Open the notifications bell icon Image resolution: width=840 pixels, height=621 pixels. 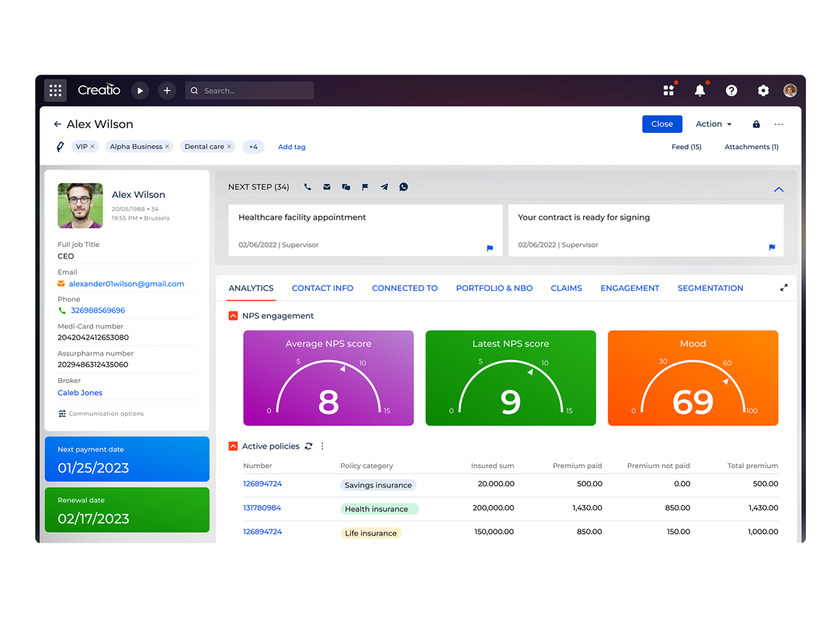tap(699, 91)
